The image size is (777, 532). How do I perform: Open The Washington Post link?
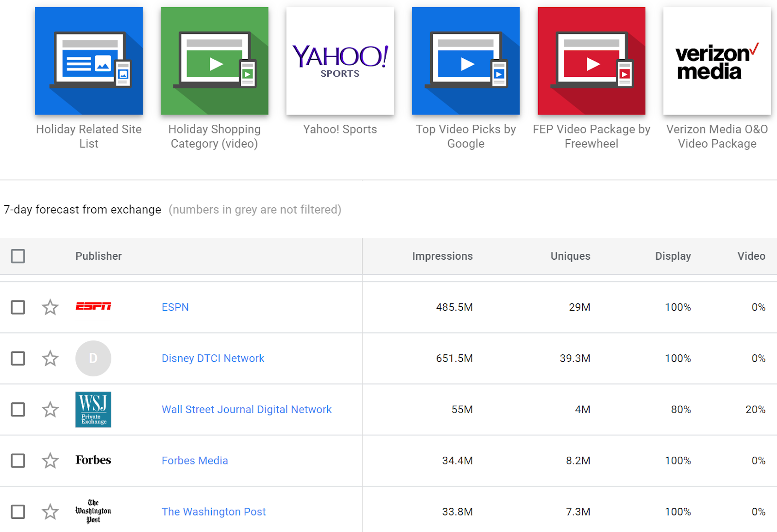214,512
